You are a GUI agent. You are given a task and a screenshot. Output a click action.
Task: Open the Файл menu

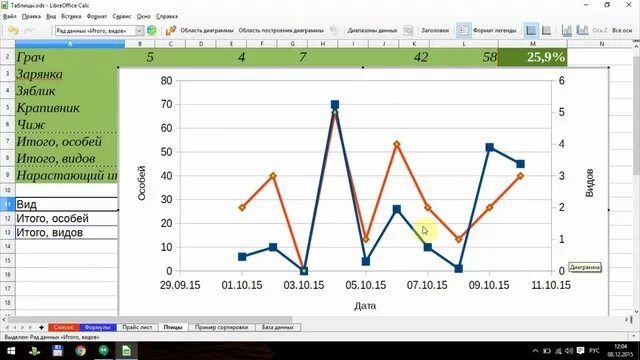coord(9,16)
